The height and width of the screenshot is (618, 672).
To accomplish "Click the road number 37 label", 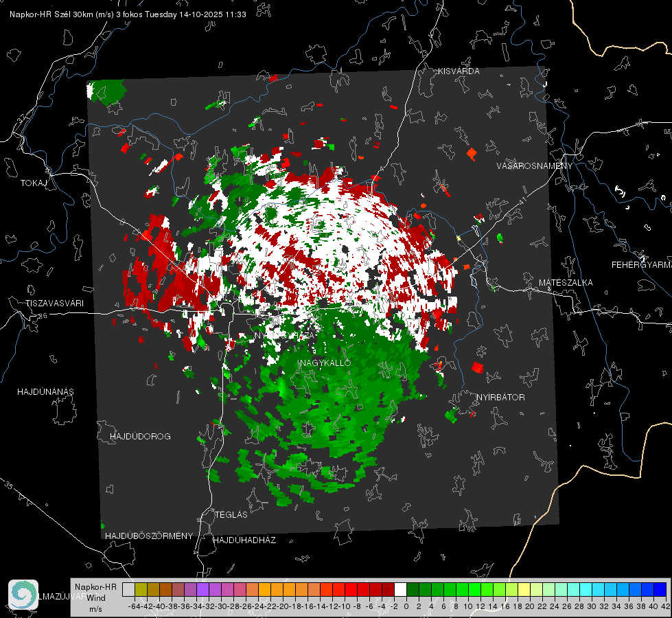I will 21,118.
